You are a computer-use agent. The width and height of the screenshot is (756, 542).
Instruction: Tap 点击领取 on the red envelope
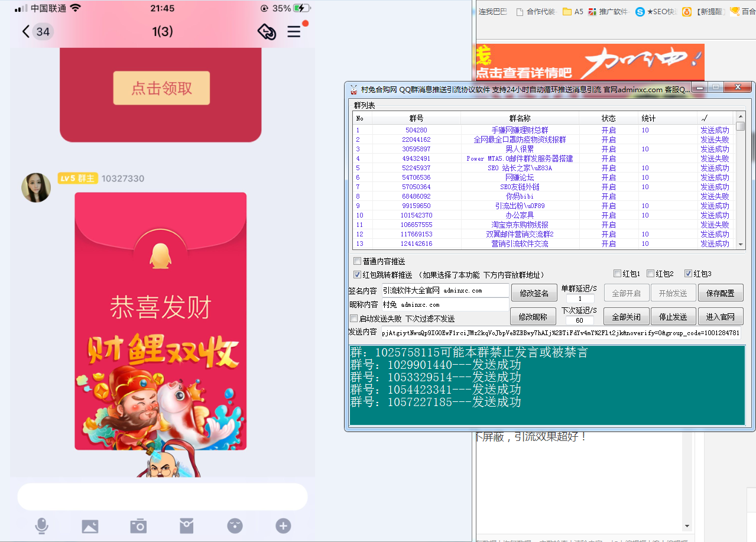(x=161, y=87)
